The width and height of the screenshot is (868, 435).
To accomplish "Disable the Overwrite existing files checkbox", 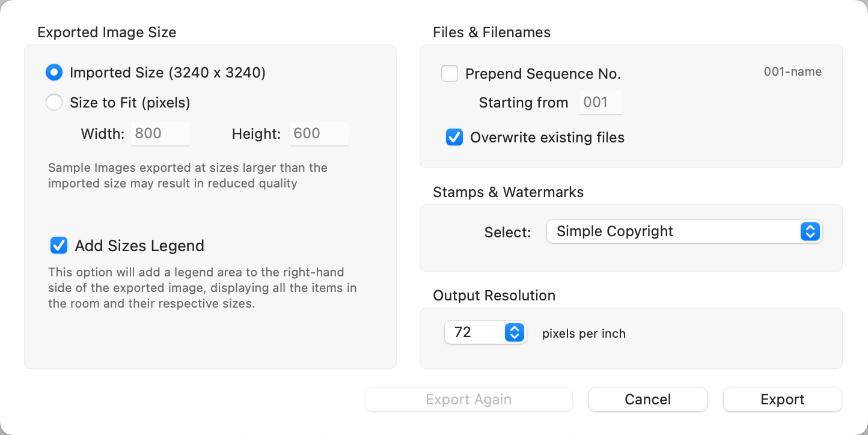I will (x=454, y=138).
